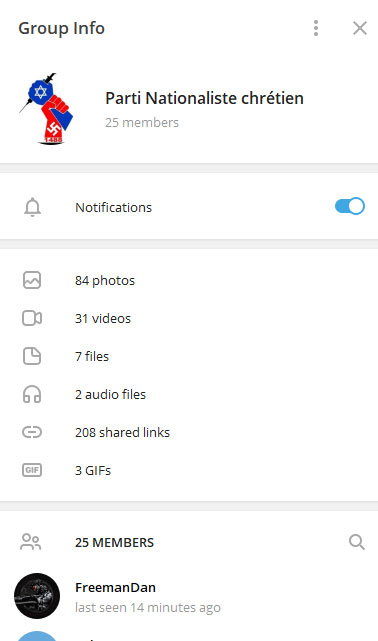Open the 31 videos section
Viewport: 378px width, 641px height.
point(189,318)
